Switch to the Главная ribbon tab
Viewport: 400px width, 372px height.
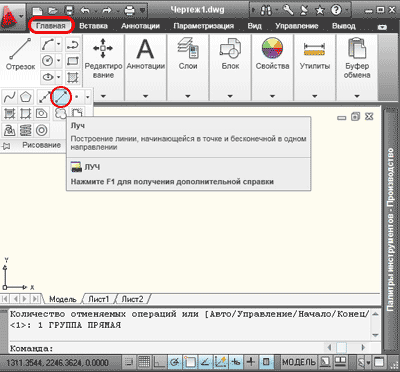click(x=51, y=26)
